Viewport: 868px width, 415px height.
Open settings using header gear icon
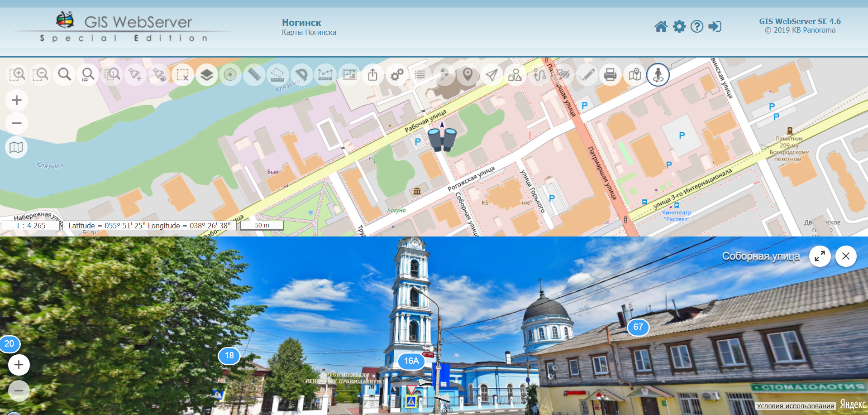coord(679,26)
